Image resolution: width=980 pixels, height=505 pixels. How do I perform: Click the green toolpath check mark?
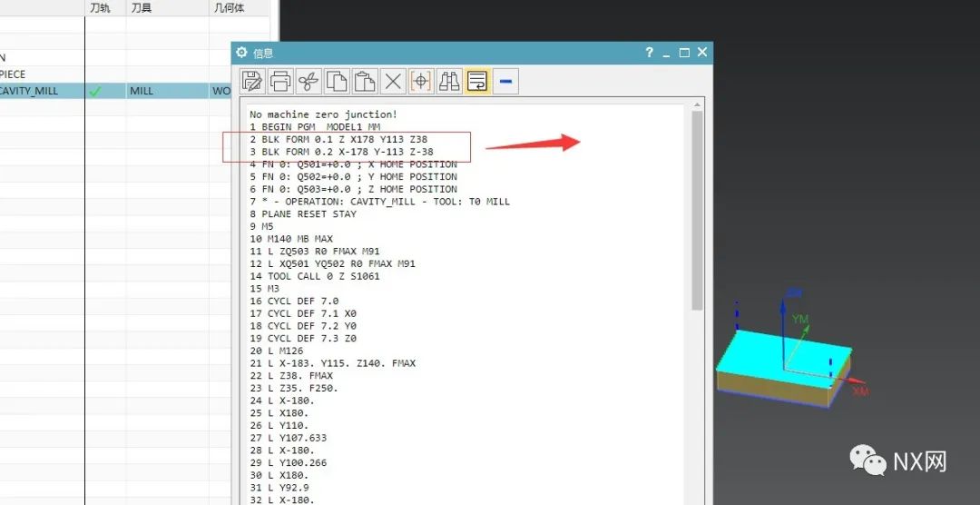(94, 91)
